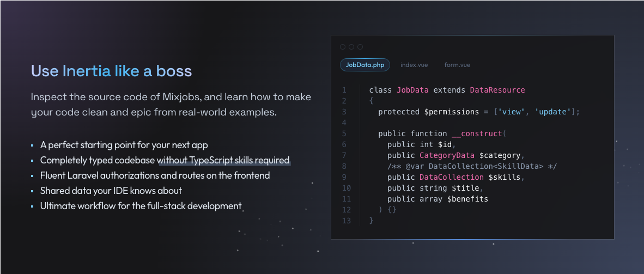Viewport: 644px width, 274px height.
Task: Click code line 'public function __construct('
Action: 442,133
